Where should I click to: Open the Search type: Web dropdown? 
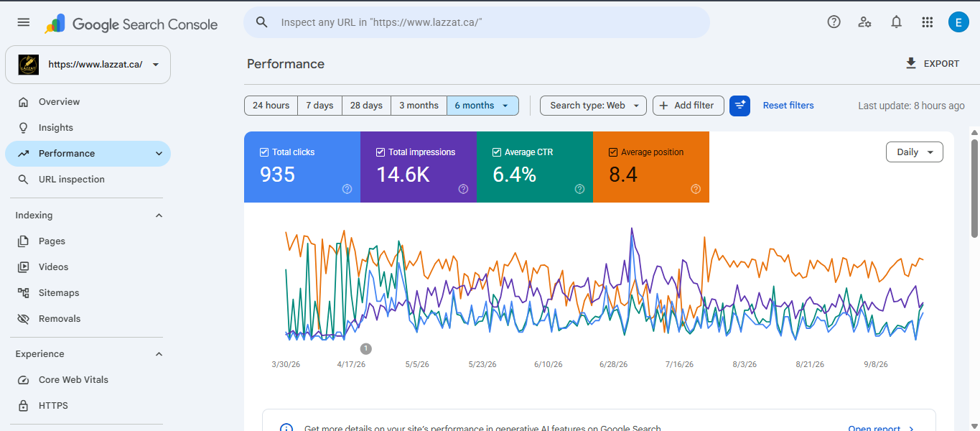click(x=593, y=106)
